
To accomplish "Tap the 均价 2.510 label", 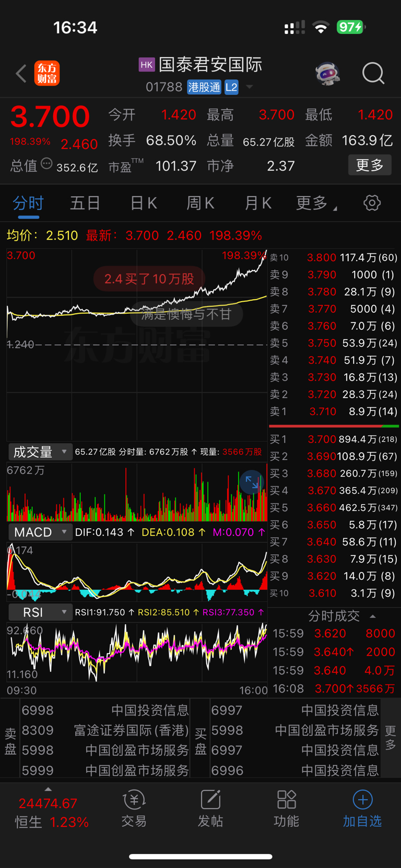I will point(42,235).
